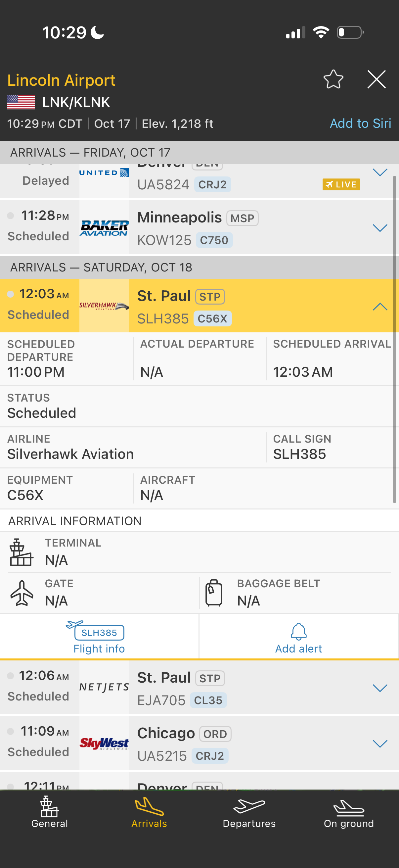Close the Lincoln Airport panel
This screenshot has height=868, width=399.
(x=376, y=79)
